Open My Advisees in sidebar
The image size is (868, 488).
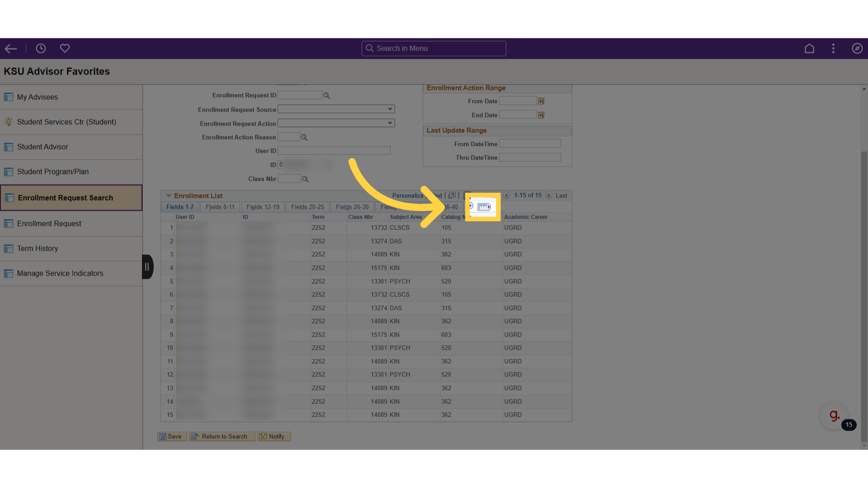coord(71,97)
